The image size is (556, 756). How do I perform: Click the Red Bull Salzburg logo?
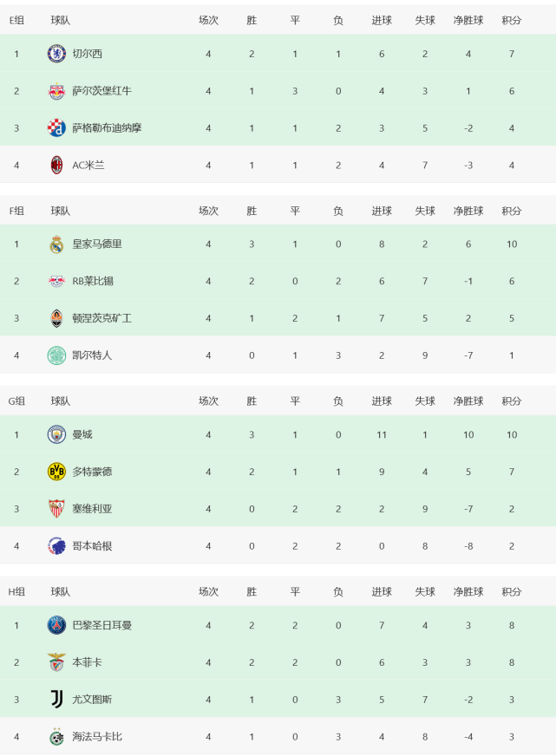[56, 91]
